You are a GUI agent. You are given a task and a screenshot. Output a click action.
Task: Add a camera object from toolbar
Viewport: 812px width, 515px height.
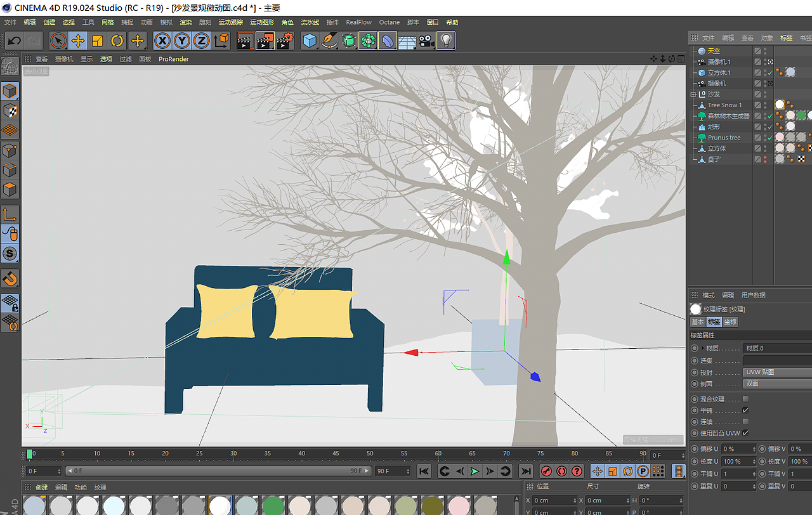click(426, 41)
